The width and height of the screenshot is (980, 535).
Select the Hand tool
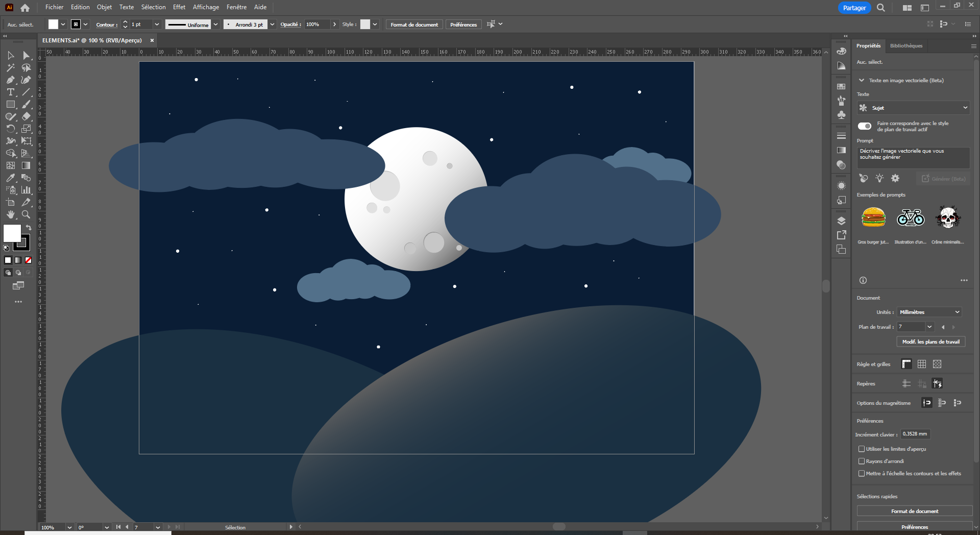(x=11, y=214)
